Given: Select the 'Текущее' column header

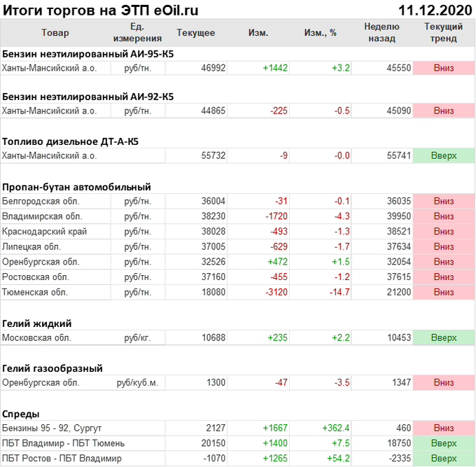Looking at the screenshot, I should [196, 33].
